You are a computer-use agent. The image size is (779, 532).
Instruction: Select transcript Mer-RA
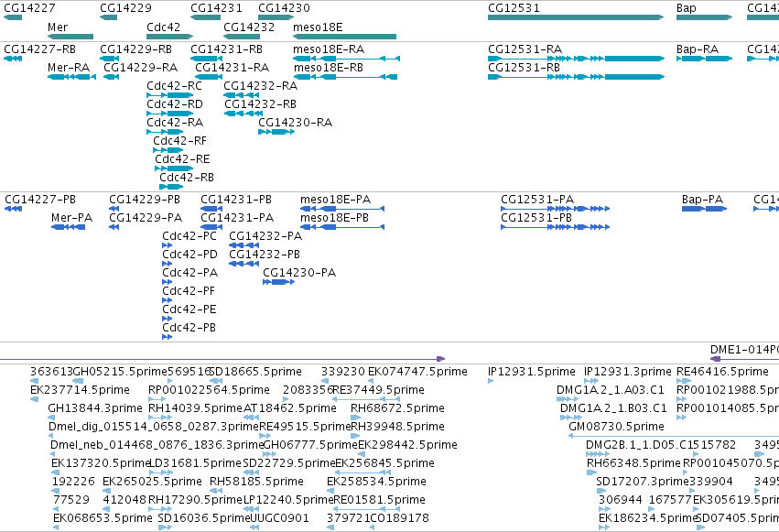[69, 68]
